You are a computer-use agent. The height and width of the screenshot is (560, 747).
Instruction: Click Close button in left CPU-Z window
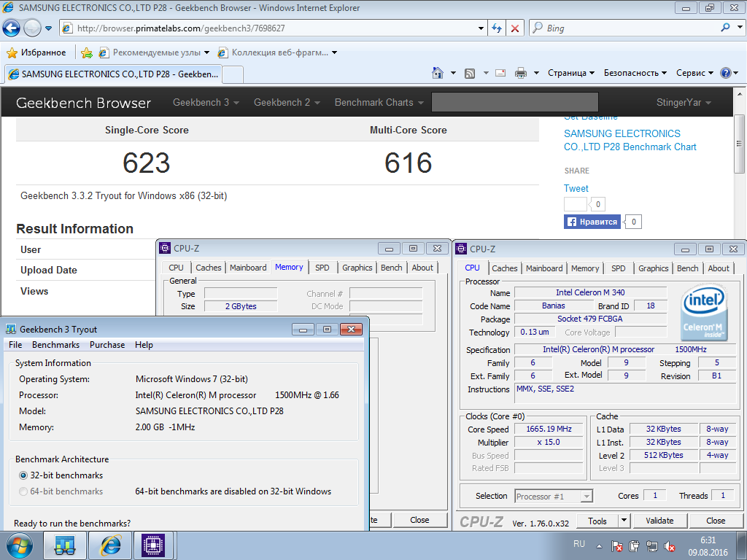[419, 520]
